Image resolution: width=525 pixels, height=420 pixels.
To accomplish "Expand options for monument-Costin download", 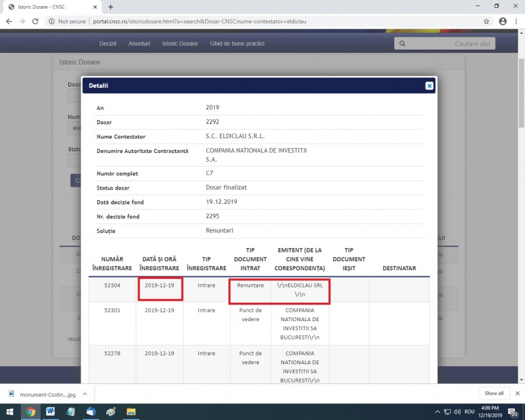I will 85,394.
